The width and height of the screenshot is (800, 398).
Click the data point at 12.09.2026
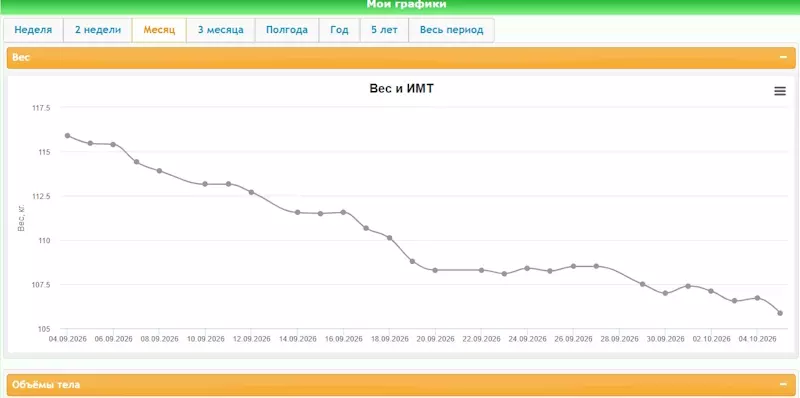point(252,192)
